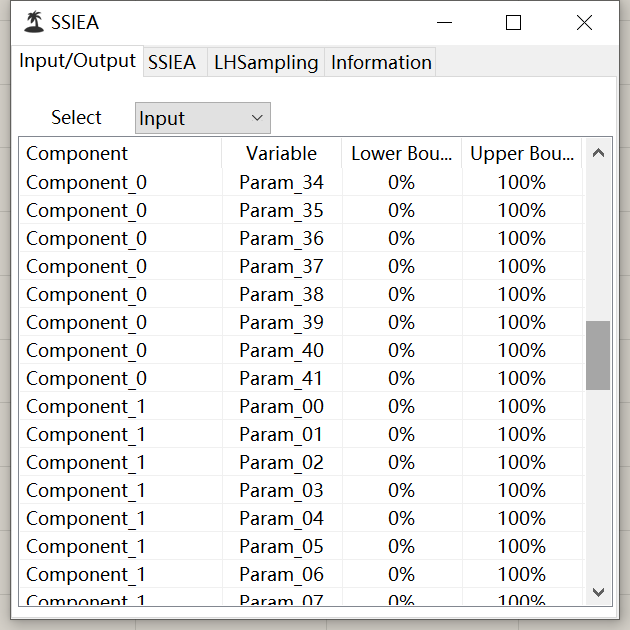Select the Component_0 Param_34 row
Viewport: 630px width, 630px height.
click(301, 182)
